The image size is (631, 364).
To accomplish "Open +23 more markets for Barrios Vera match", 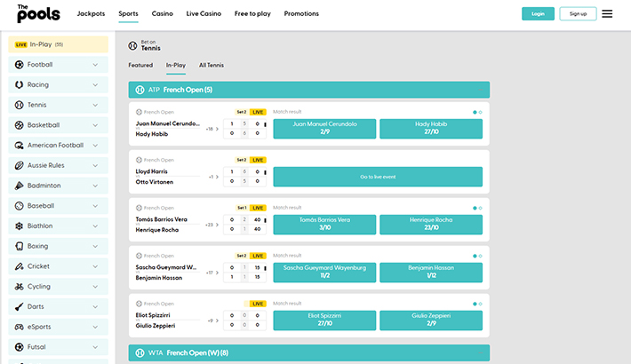I will point(212,225).
